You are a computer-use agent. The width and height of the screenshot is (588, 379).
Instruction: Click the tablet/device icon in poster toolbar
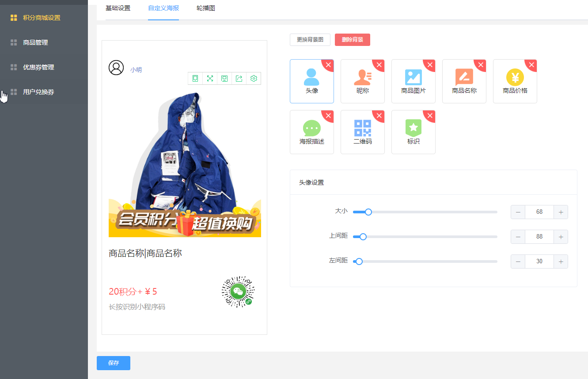(x=195, y=79)
